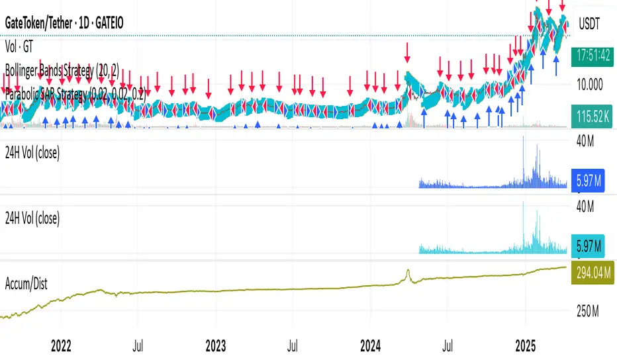Click the 40M tick in blue volume pane

click(x=585, y=141)
